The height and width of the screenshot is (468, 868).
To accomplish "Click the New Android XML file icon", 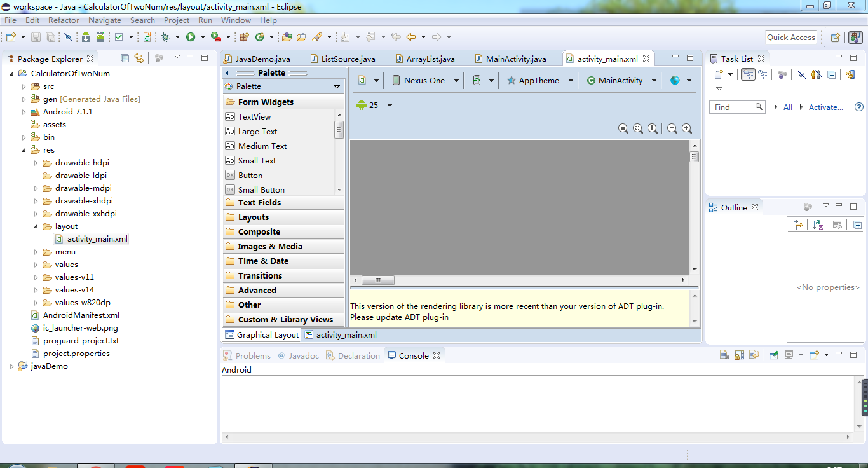I will click(x=147, y=37).
